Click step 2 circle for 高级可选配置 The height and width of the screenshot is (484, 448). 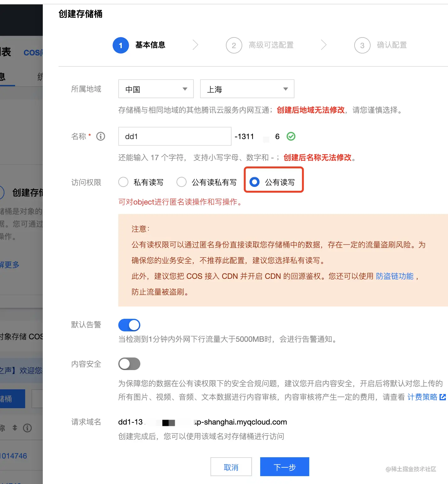point(234,45)
